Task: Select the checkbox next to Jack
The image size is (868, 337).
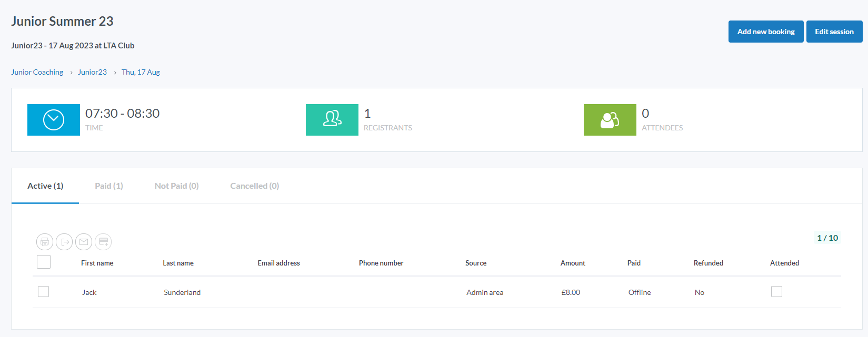Action: point(44,292)
